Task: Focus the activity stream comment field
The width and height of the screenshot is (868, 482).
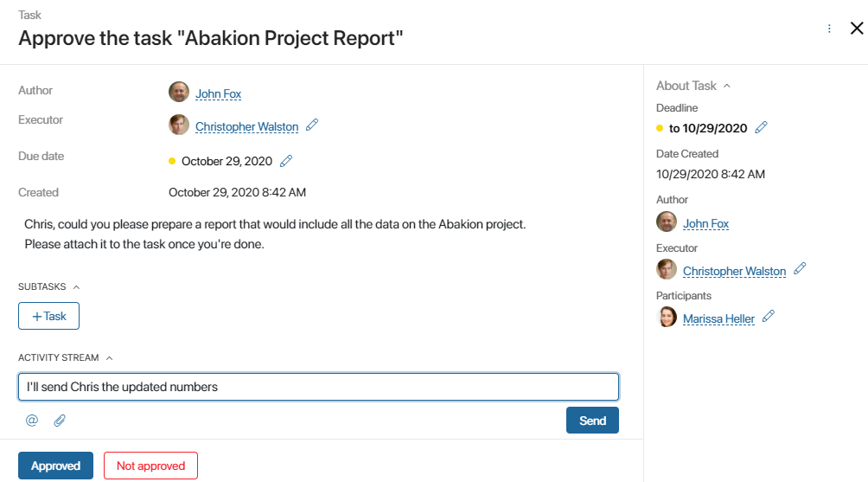Action: tap(318, 387)
